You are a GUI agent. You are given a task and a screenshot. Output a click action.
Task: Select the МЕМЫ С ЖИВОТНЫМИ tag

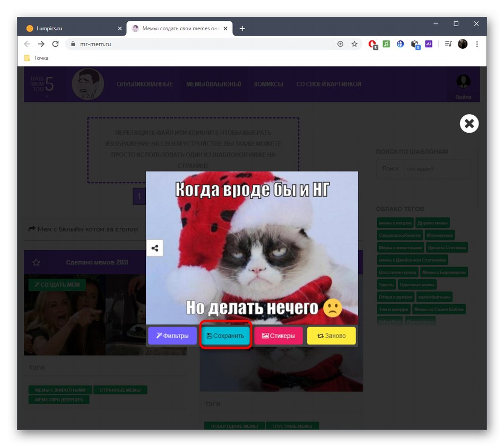[60, 390]
